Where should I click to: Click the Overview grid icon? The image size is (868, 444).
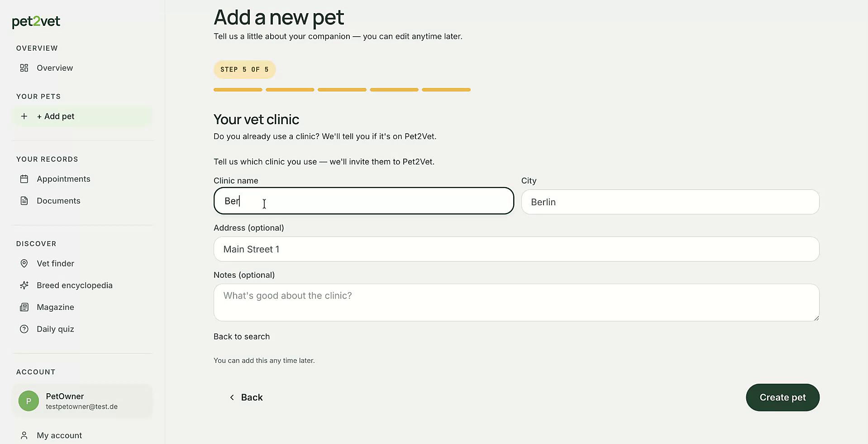[x=24, y=68]
